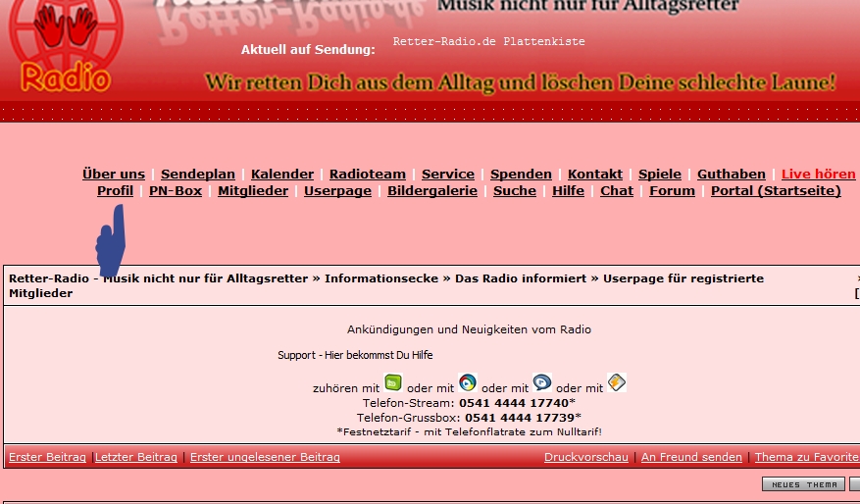
Task: Open the Chat page
Action: point(617,190)
